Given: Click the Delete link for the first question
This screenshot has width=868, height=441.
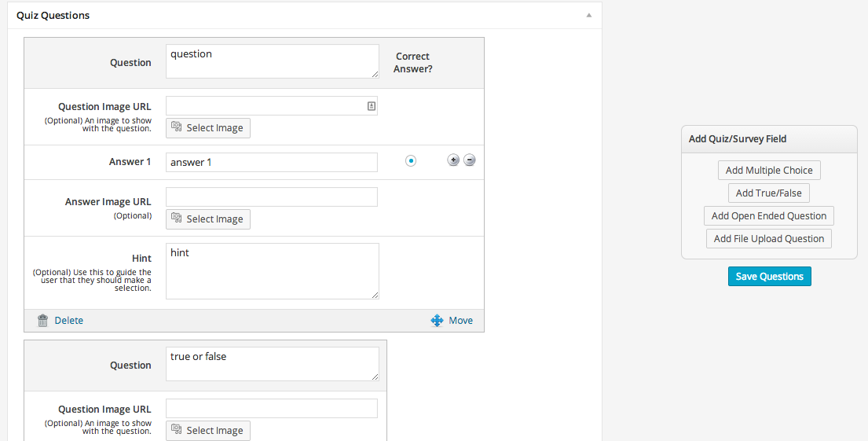Looking at the screenshot, I should (x=68, y=320).
